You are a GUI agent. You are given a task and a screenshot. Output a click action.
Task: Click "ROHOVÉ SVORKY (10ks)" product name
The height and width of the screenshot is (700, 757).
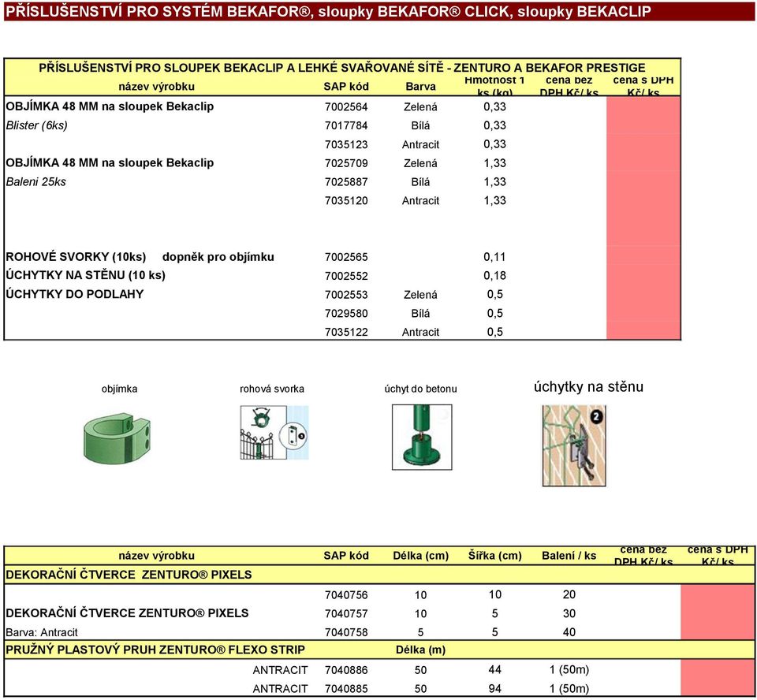[x=76, y=257]
